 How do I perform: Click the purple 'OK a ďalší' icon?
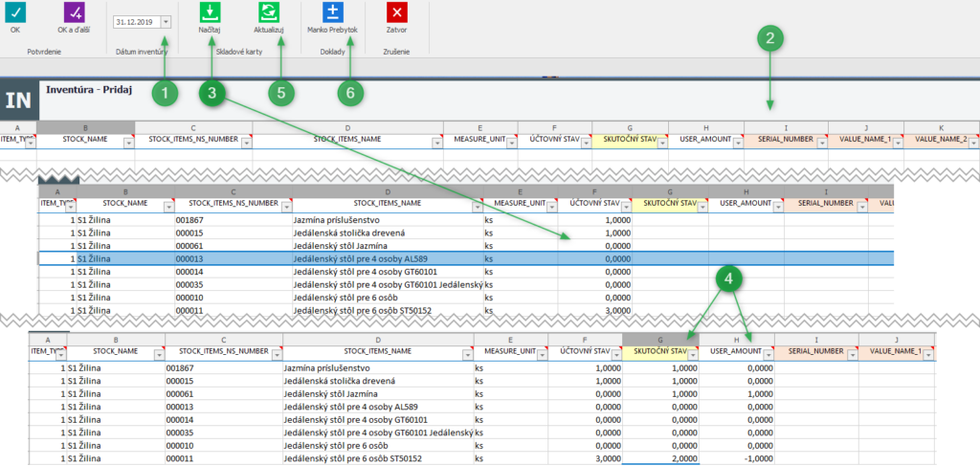(75, 11)
